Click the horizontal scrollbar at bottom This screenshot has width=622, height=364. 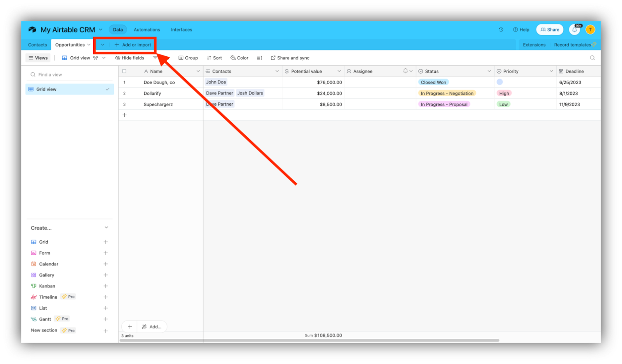pos(309,340)
